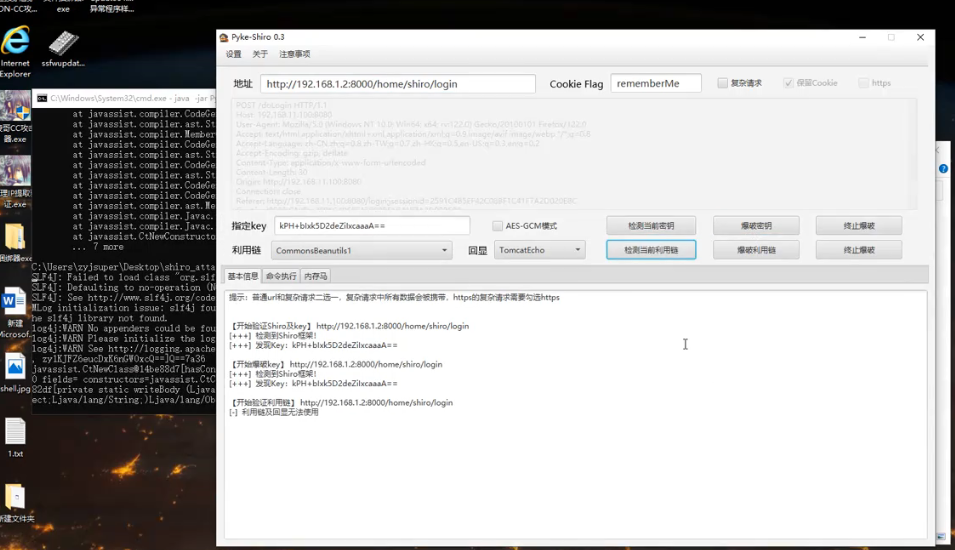Open the 关于 menu
Screen dimensions: 955x550
260,54
